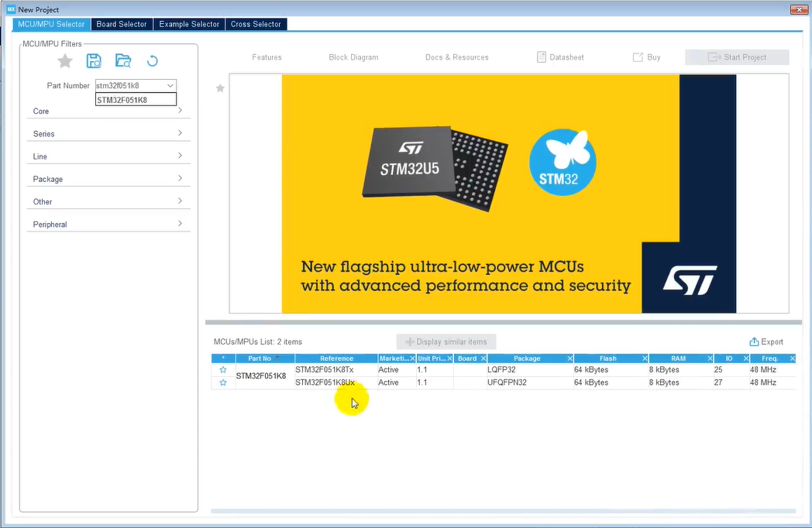The height and width of the screenshot is (528, 812).
Task: Expand the Series filter
Action: (x=108, y=134)
